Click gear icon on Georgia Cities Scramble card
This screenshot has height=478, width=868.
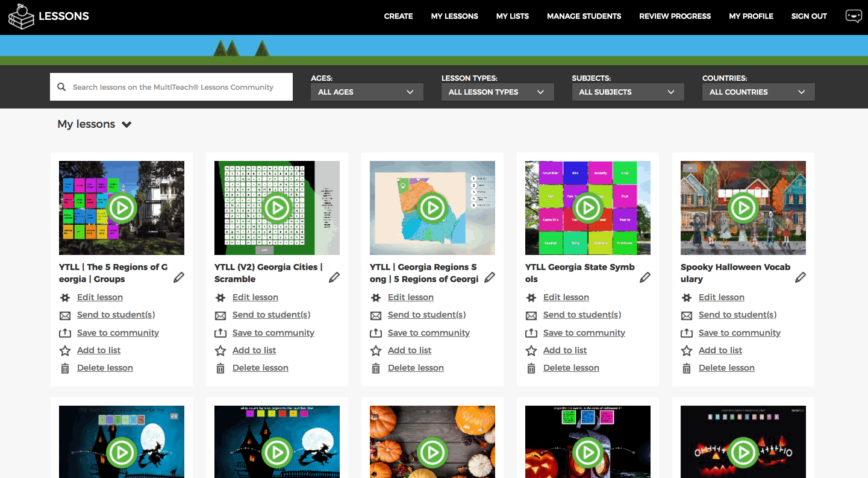(220, 298)
